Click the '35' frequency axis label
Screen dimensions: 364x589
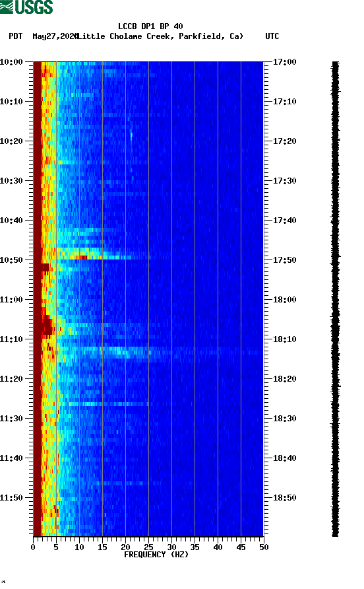[x=195, y=547]
